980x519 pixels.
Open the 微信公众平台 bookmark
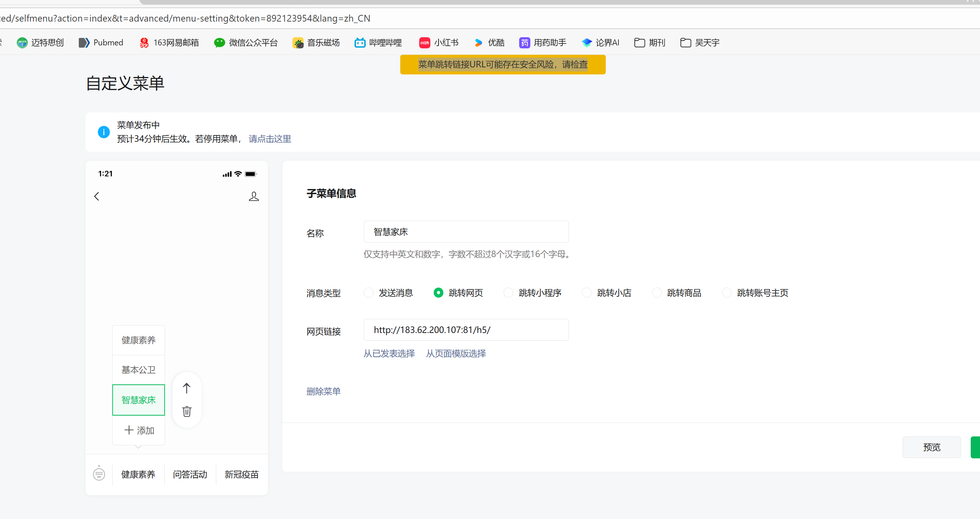tap(246, 43)
